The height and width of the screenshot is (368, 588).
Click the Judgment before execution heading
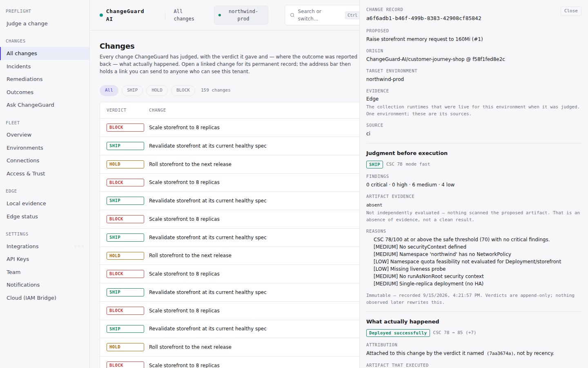point(407,153)
